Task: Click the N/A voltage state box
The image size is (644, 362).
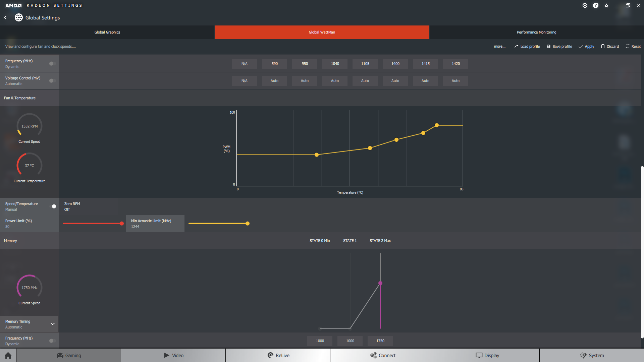Action: [244, 81]
